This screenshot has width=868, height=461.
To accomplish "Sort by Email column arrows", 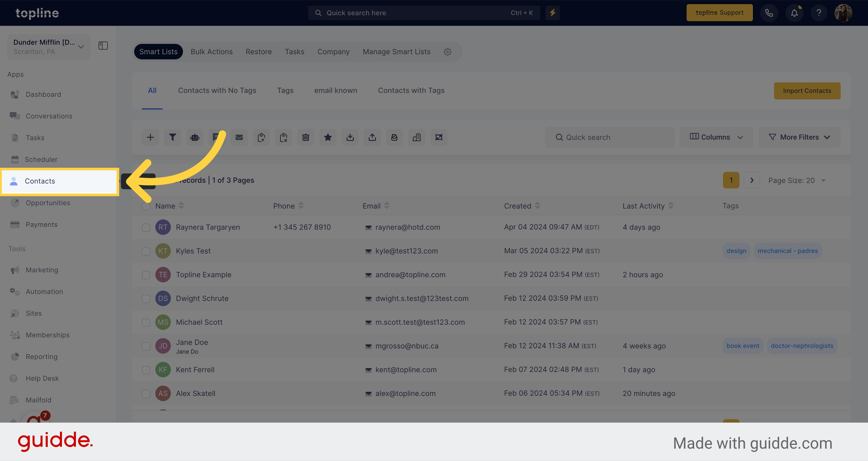I will (387, 205).
